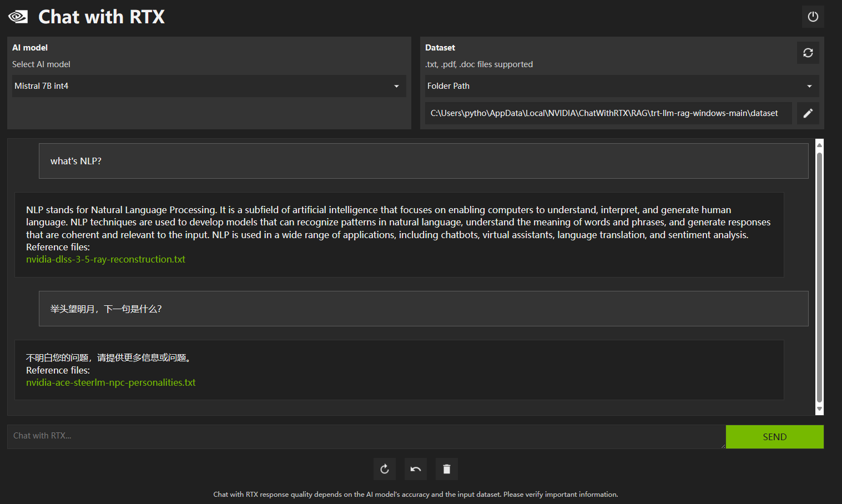
Task: Click the AI model dropdown arrow
Action: [396, 86]
